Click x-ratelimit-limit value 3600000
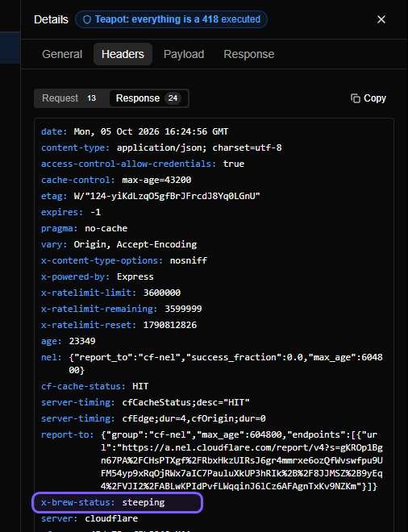408x532 pixels. click(162, 293)
